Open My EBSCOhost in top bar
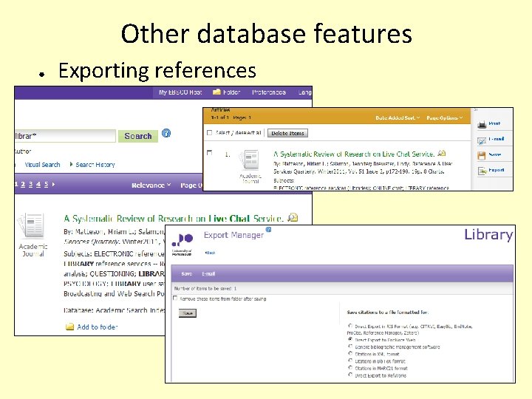 point(180,92)
